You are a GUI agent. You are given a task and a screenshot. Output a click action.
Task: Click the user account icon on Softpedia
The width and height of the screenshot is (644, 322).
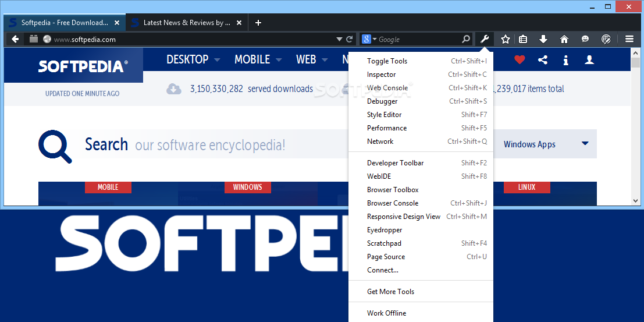click(x=589, y=60)
